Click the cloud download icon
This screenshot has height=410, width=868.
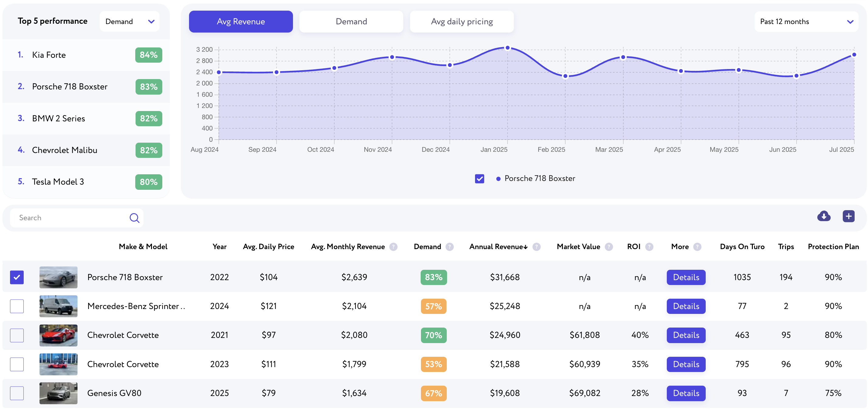[x=824, y=216]
